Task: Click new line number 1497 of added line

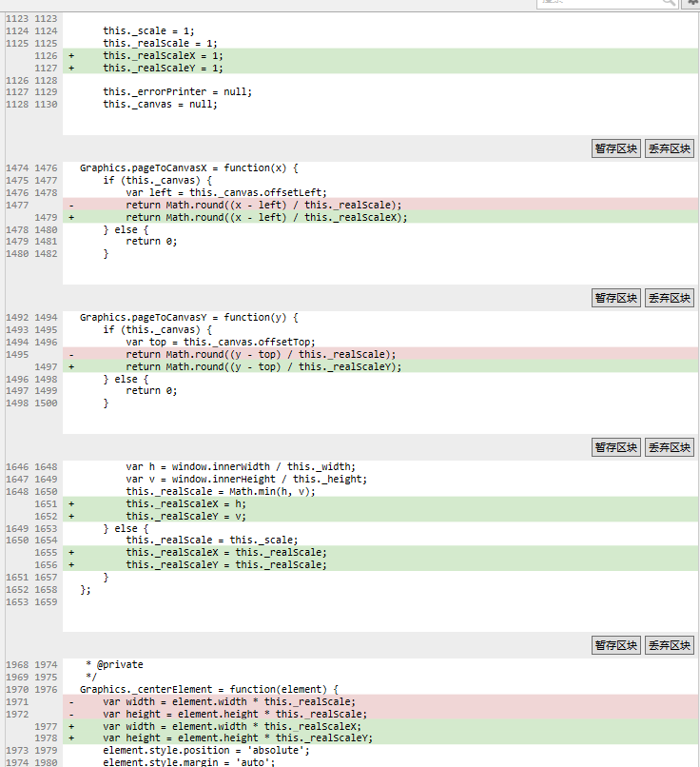Action: coord(46,365)
